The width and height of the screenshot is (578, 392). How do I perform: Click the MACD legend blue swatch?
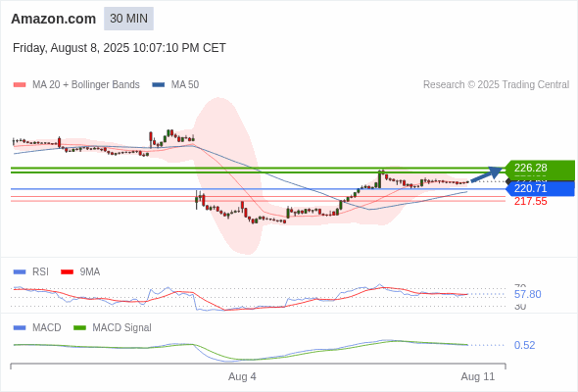pyautogui.click(x=20, y=328)
